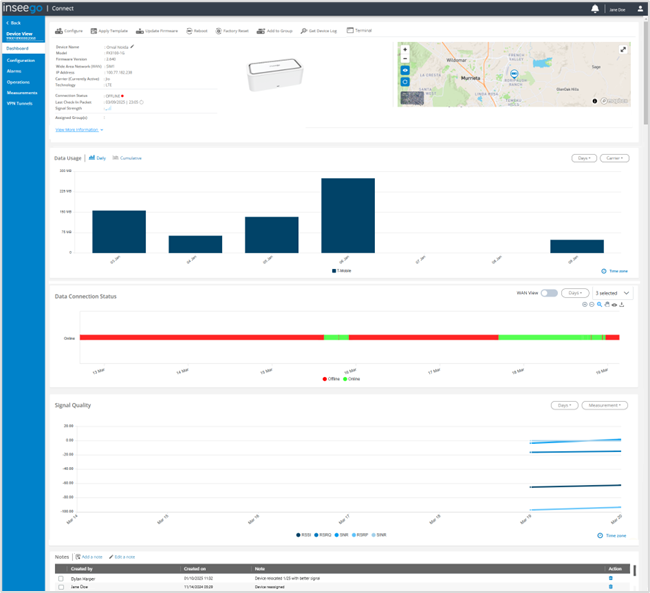Open the notifications bell
The height and width of the screenshot is (593, 650).
pyautogui.click(x=596, y=9)
